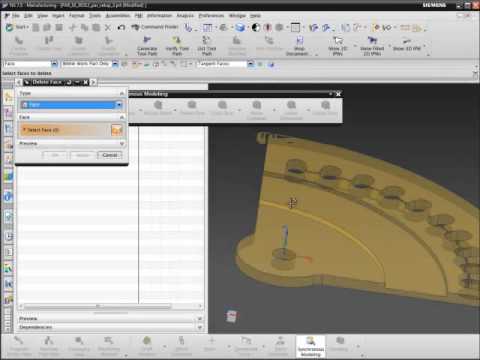Click the half-black circle display icon
This screenshot has width=480, height=360.
[256, 27]
